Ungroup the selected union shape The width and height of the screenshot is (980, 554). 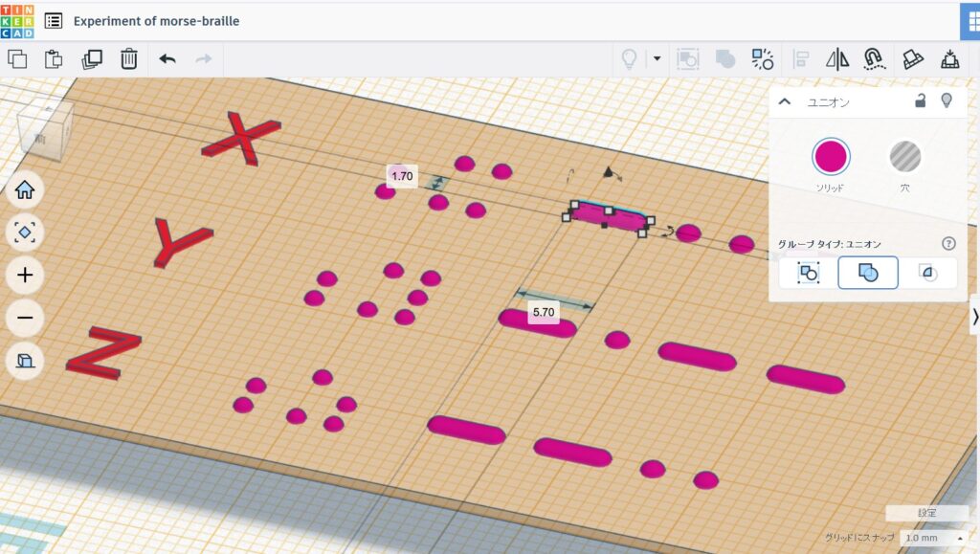(763, 59)
